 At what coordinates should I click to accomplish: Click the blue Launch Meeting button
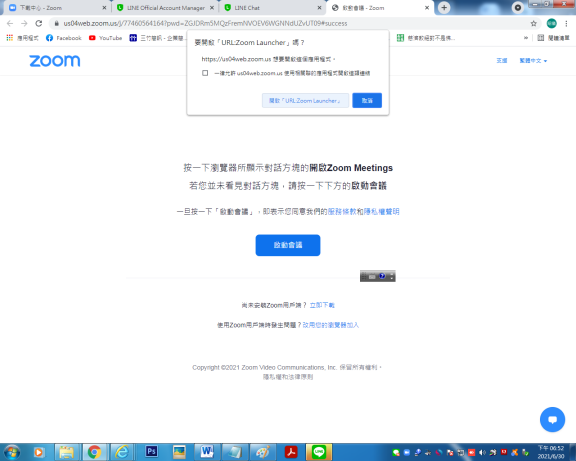288,245
